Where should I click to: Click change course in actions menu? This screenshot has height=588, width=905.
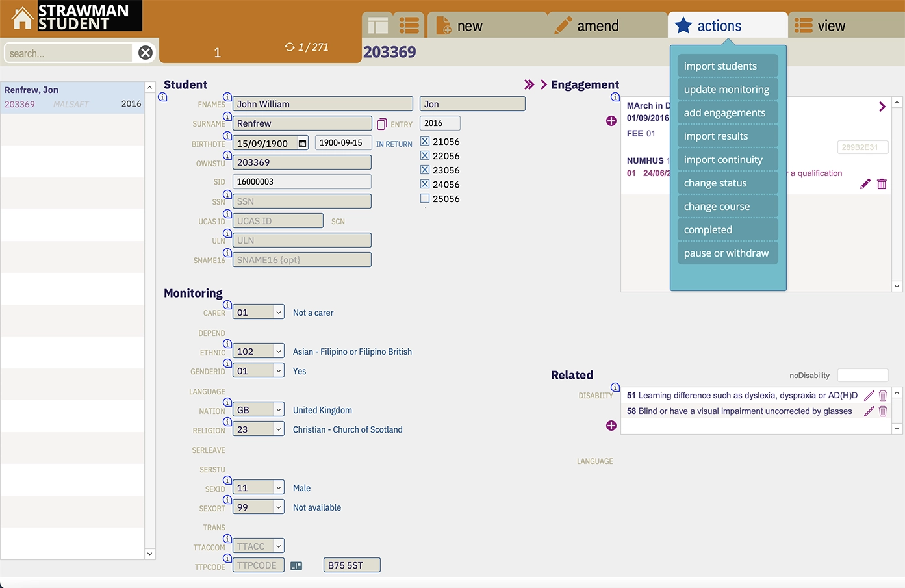tap(728, 206)
